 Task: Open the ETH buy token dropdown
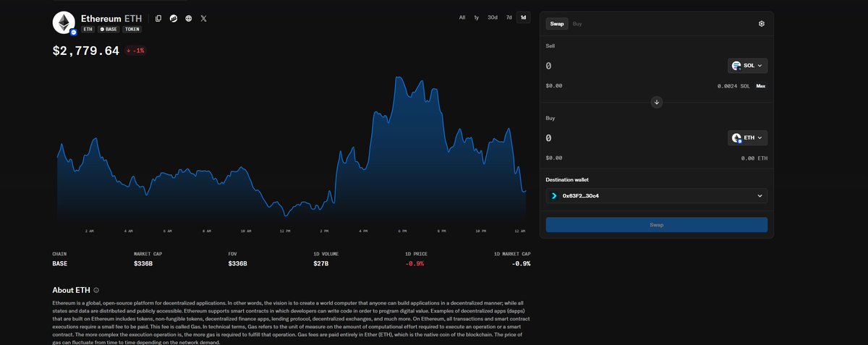(747, 137)
